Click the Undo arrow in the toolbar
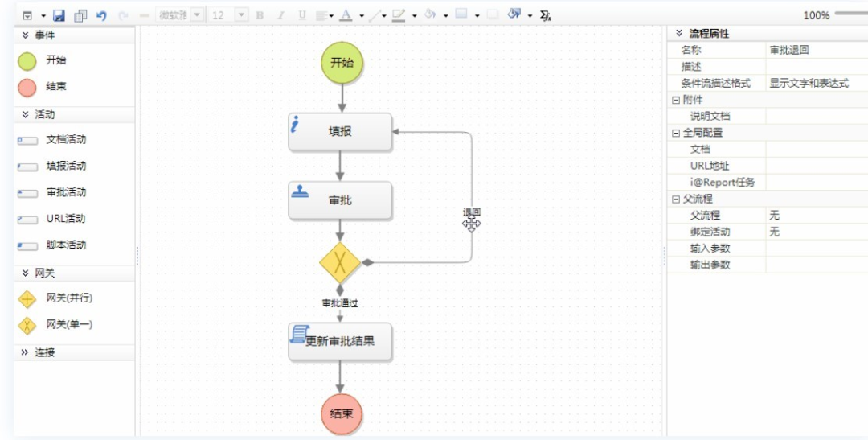 [101, 15]
